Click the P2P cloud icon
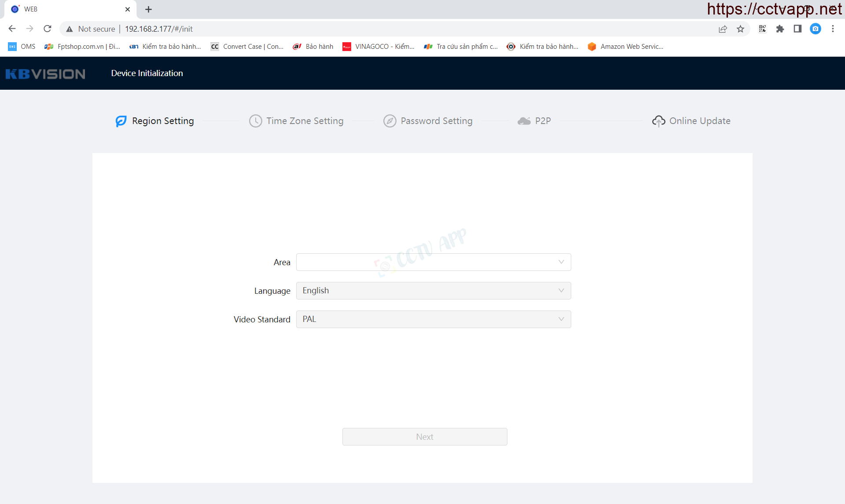This screenshot has width=845, height=504. pyautogui.click(x=524, y=121)
